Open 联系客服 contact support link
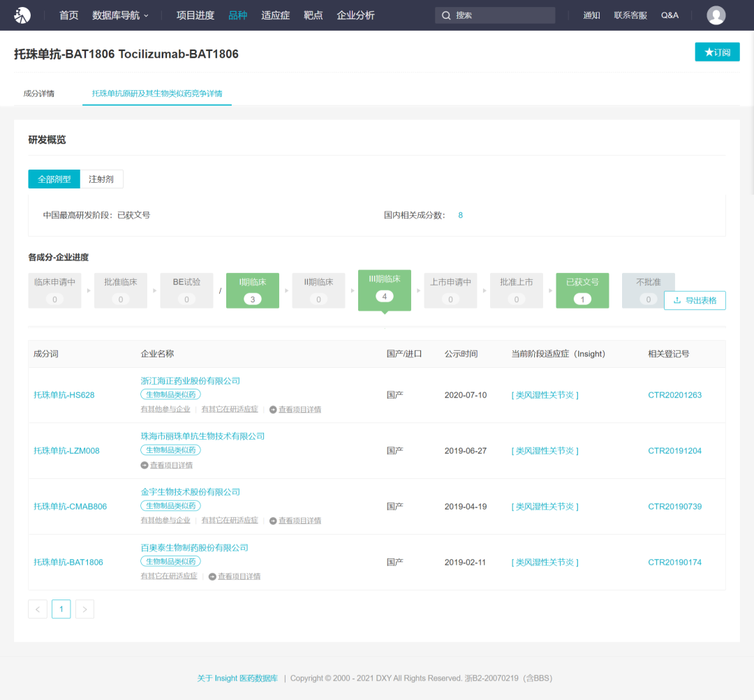The height and width of the screenshot is (700, 754). pyautogui.click(x=630, y=15)
